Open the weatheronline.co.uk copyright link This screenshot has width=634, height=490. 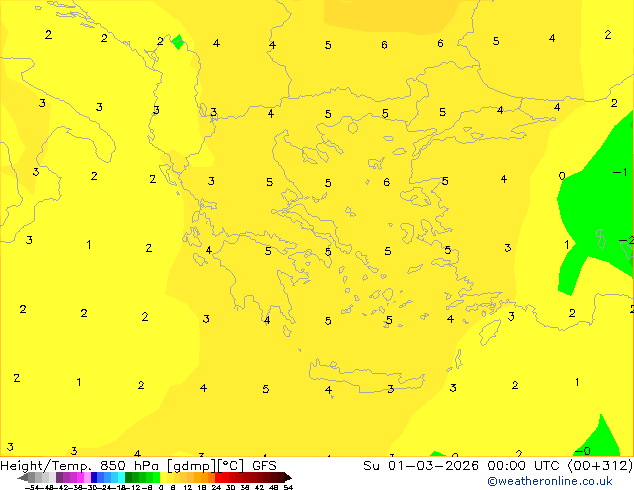[549, 481]
